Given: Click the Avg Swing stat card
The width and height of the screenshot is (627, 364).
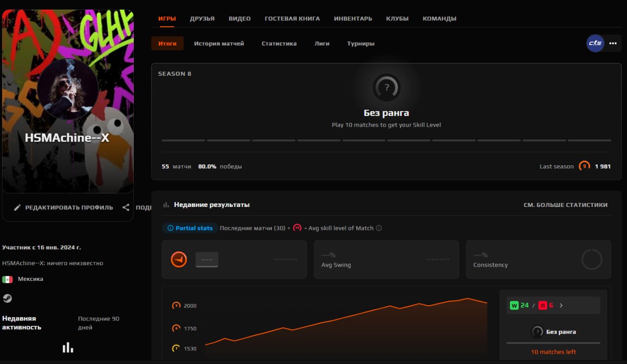Looking at the screenshot, I should (386, 260).
